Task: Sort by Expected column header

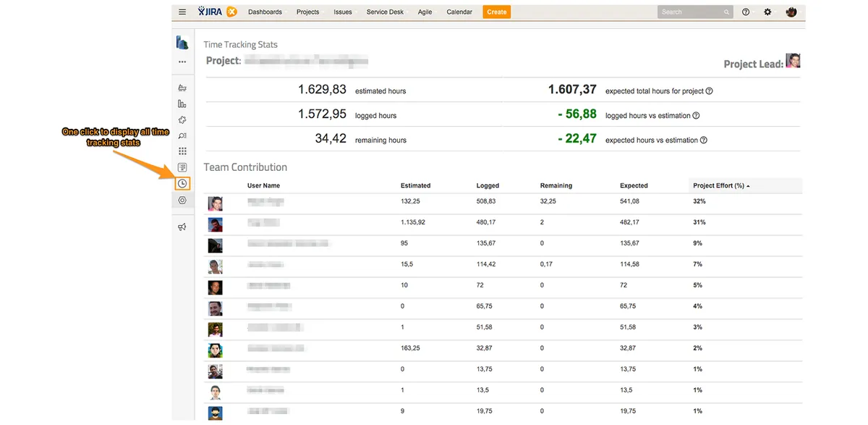Action: click(634, 186)
